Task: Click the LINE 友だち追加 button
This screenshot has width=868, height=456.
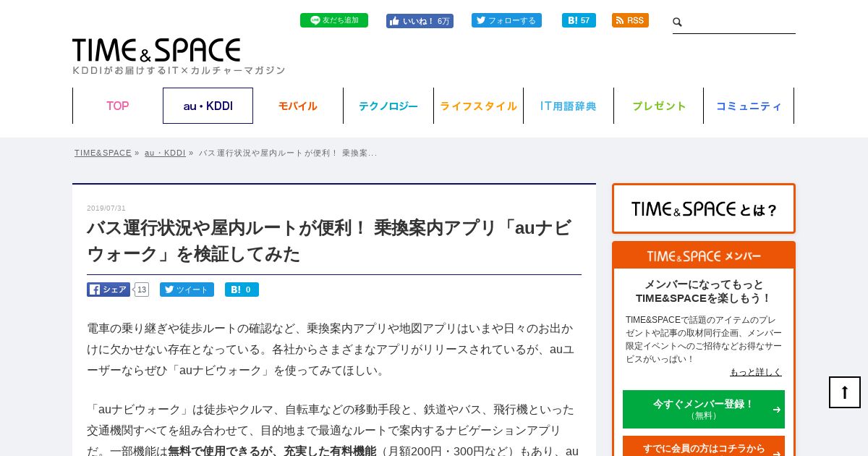Action: (x=334, y=20)
